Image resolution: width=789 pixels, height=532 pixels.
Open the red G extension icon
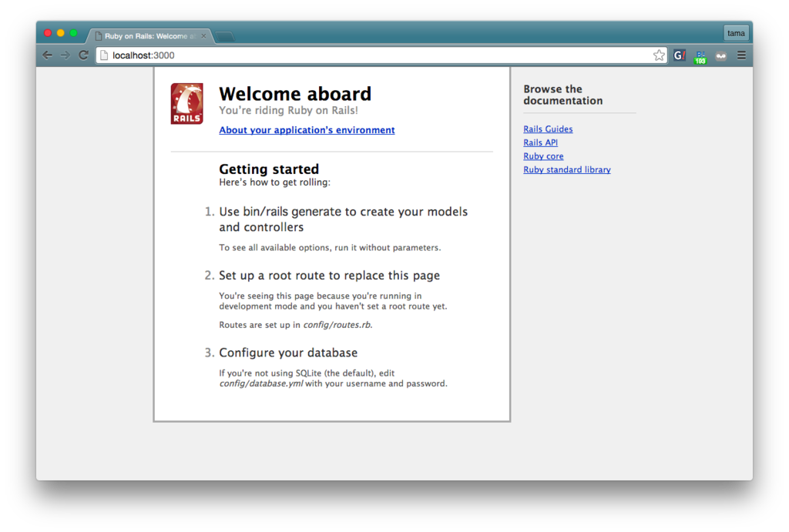680,55
